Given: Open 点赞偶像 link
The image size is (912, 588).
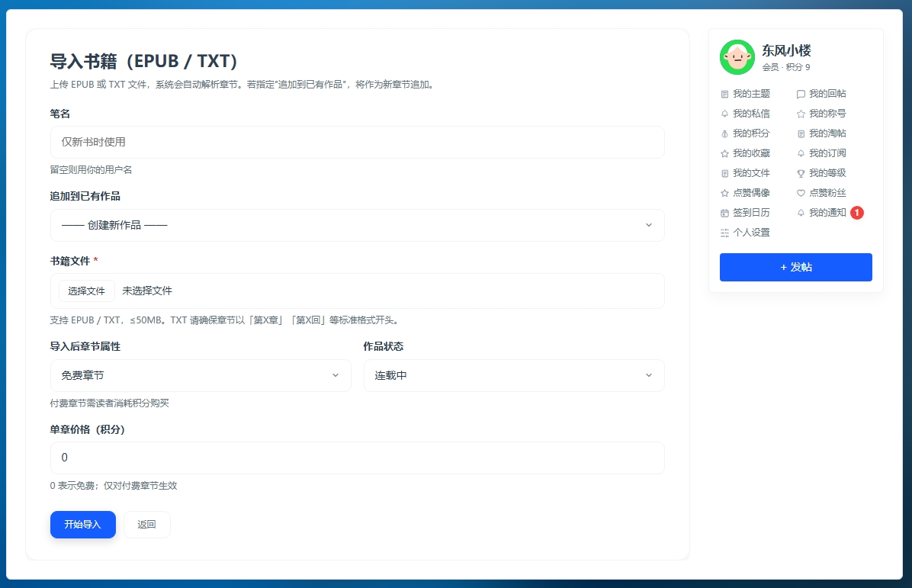Looking at the screenshot, I should pyautogui.click(x=751, y=192).
